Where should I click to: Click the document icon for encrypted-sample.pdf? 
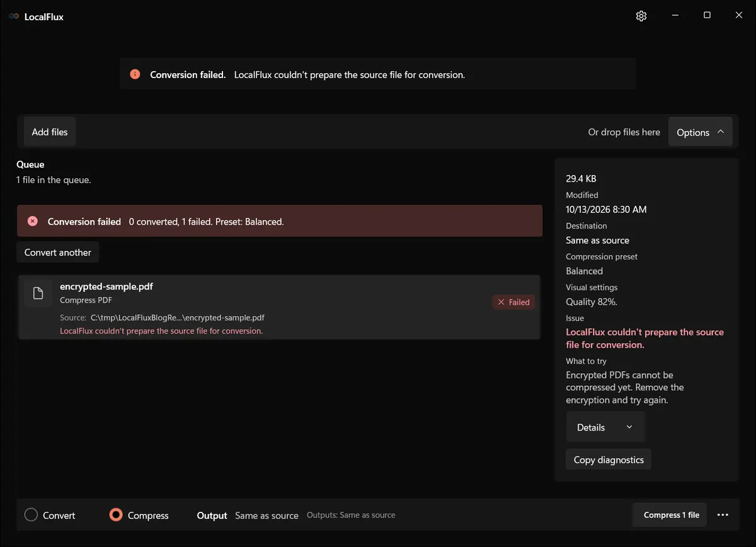coord(38,293)
